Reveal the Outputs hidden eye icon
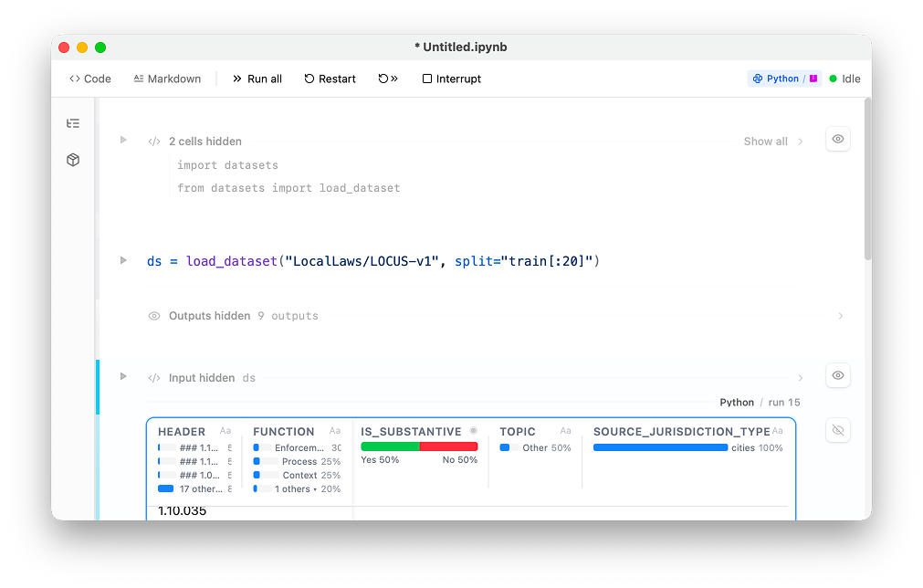The height and width of the screenshot is (588, 923). tap(154, 316)
